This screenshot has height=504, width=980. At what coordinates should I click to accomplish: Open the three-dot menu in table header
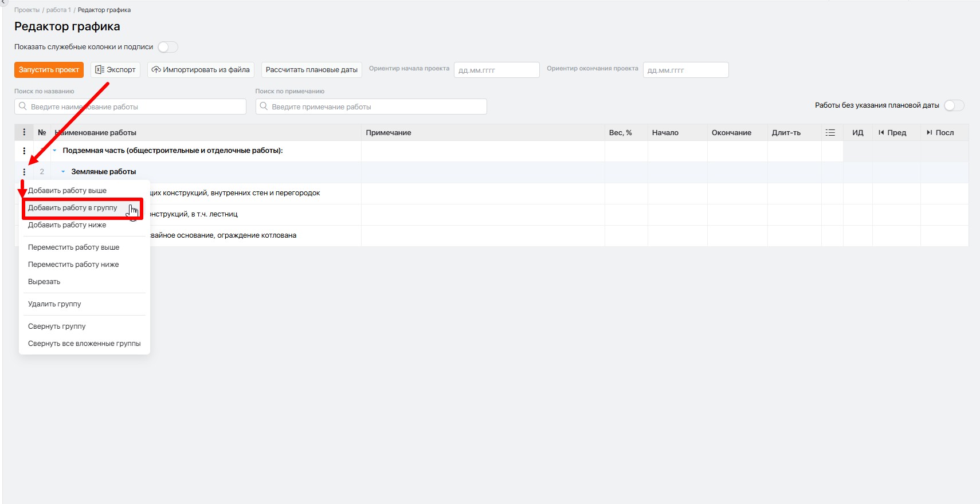pos(24,132)
